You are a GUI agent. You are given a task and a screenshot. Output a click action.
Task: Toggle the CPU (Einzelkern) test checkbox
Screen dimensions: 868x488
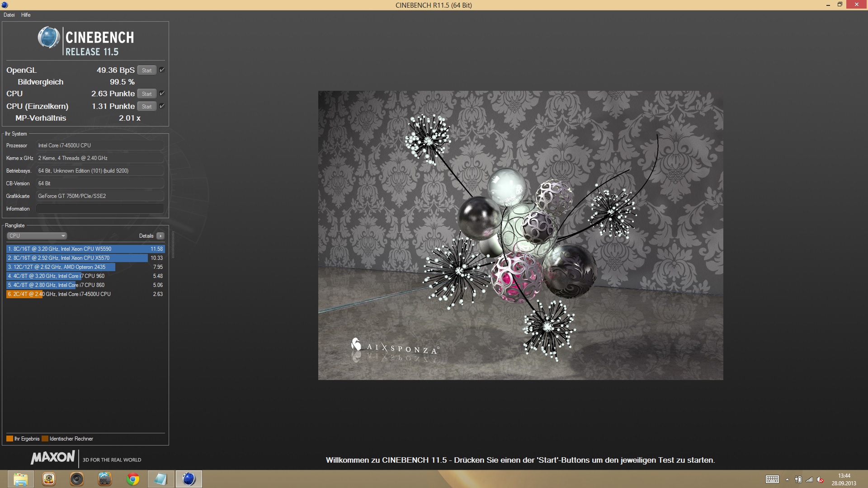162,106
